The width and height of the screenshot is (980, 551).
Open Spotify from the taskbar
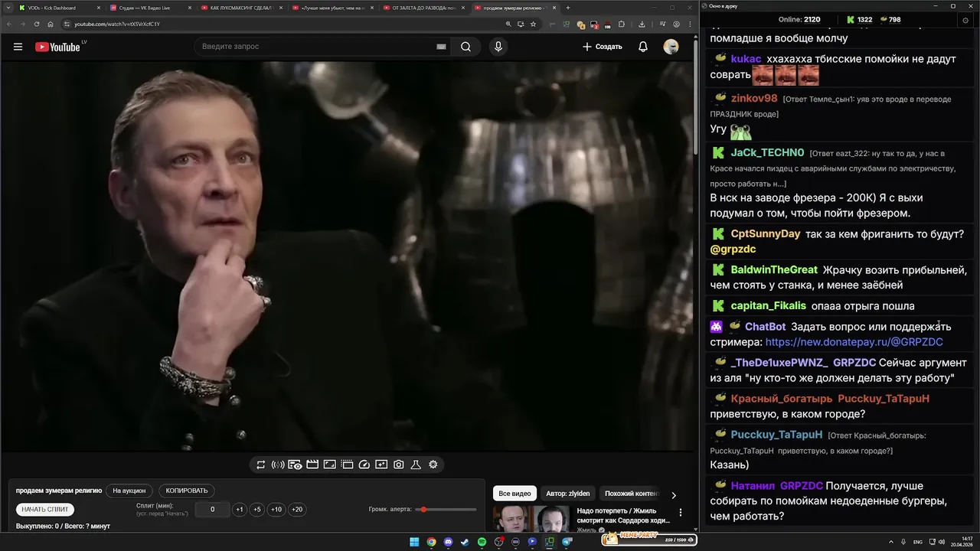(482, 542)
